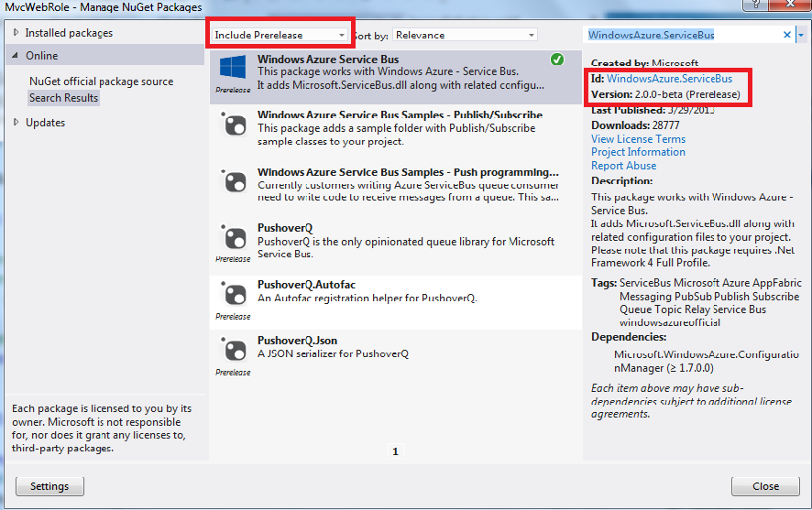Image resolution: width=812 pixels, height=510 pixels.
Task: Click the Publish/Subscribe samples package icon
Action: pyautogui.click(x=234, y=125)
